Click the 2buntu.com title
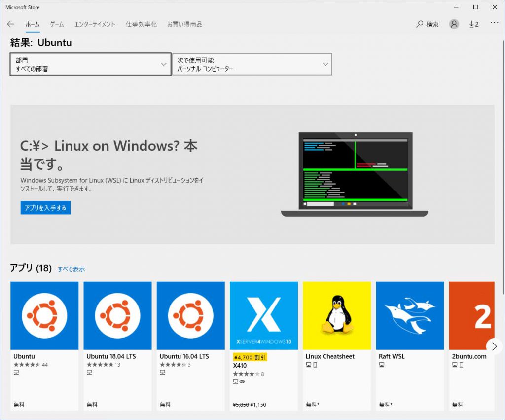Viewport: 505px width, 420px height. (469, 356)
